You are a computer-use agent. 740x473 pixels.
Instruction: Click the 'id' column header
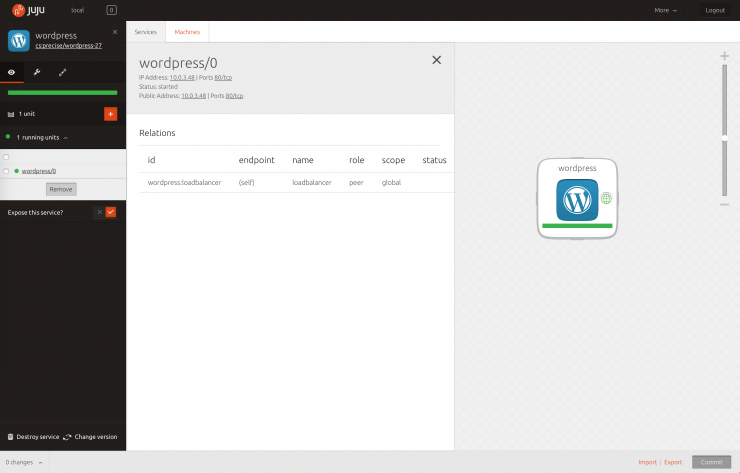pos(151,160)
